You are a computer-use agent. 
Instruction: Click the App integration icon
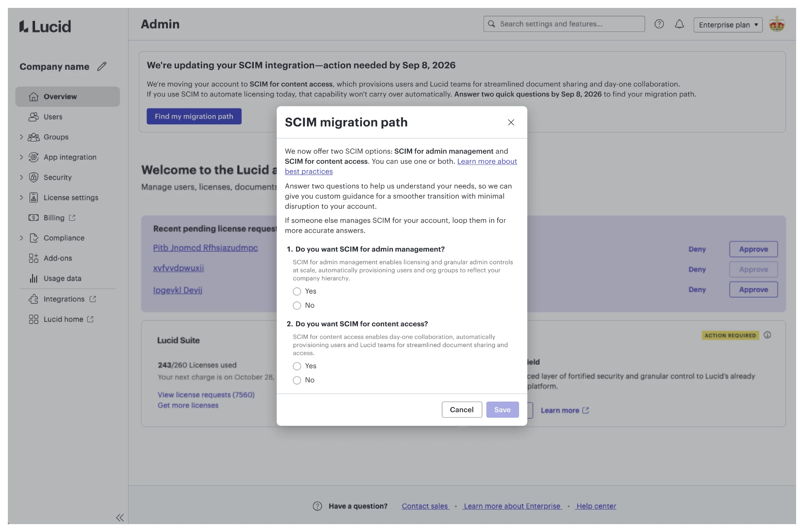point(34,157)
